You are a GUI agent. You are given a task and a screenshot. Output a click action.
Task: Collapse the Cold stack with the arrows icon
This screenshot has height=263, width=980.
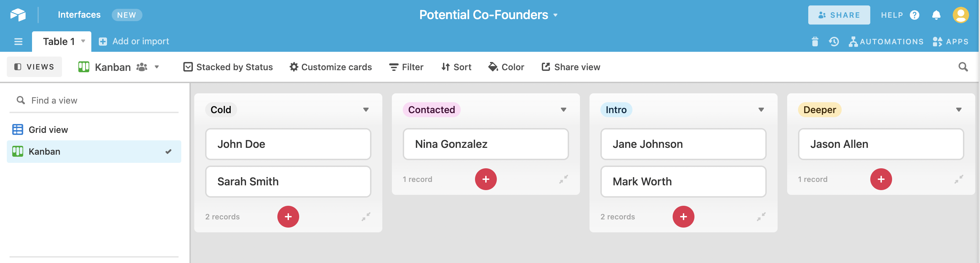pos(366,217)
